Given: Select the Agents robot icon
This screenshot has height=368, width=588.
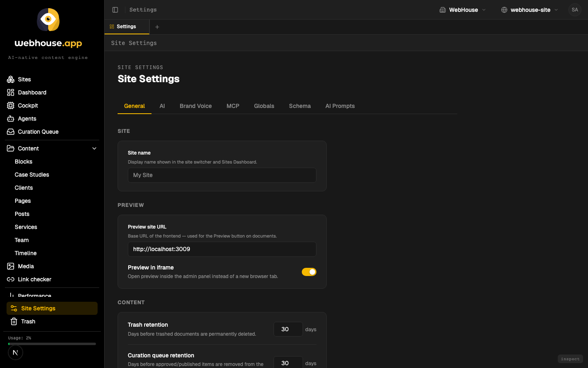Looking at the screenshot, I should (x=11, y=119).
